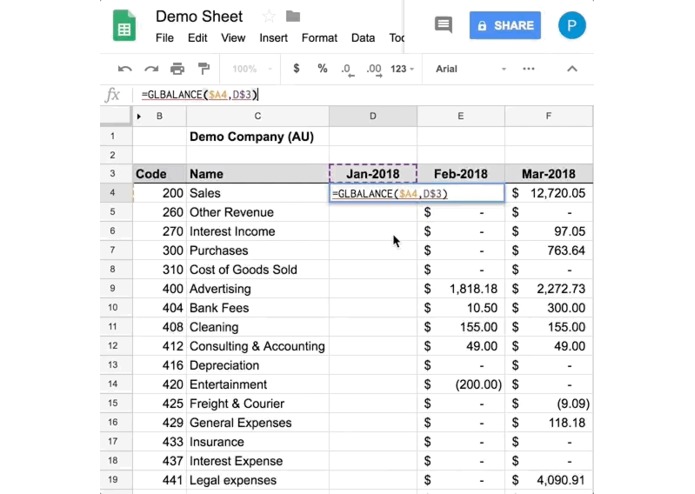Click the 1,818.18 Advertising value
The width and height of the screenshot is (695, 494).
click(x=461, y=288)
